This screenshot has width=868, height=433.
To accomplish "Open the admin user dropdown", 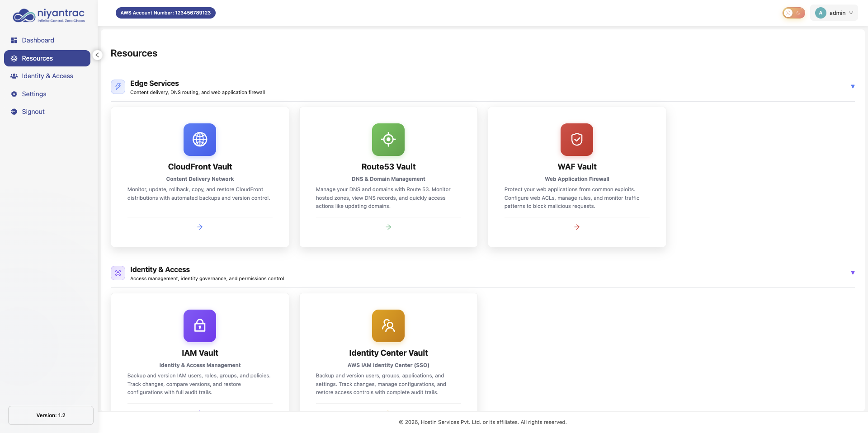I will [x=834, y=13].
